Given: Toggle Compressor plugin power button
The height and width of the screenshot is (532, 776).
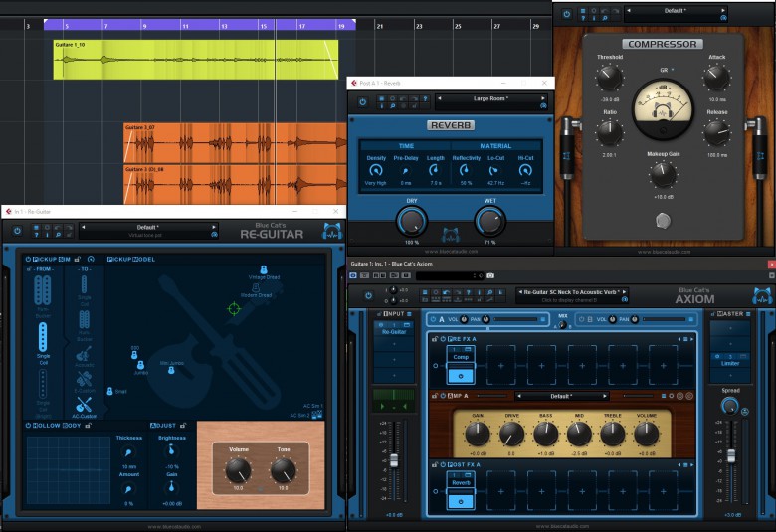Looking at the screenshot, I should (567, 14).
